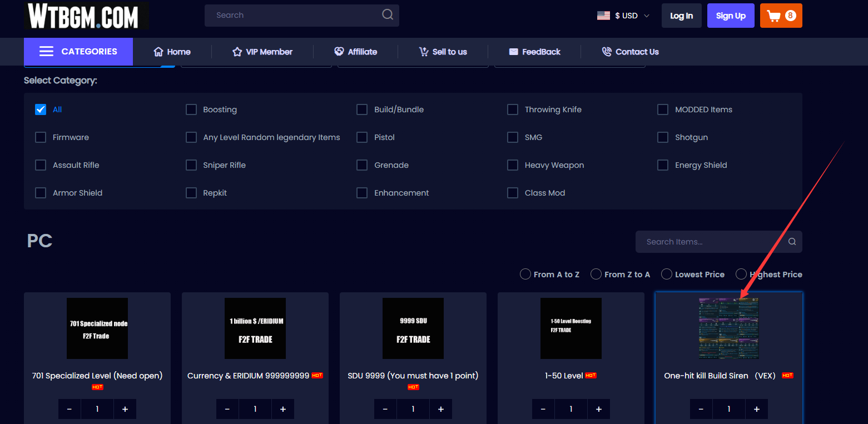The height and width of the screenshot is (424, 868).
Task: Check the Pistol checkbox
Action: tap(362, 137)
